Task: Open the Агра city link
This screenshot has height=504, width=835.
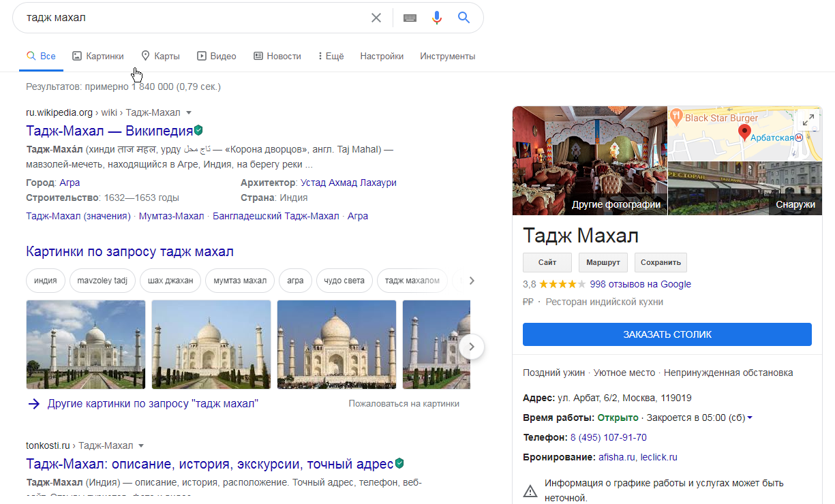Action: pyautogui.click(x=70, y=183)
